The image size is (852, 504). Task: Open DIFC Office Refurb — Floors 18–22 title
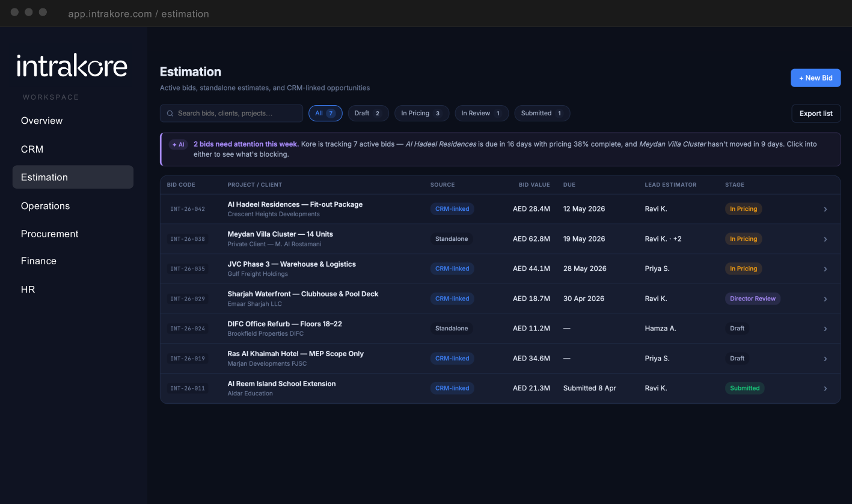pyautogui.click(x=284, y=324)
